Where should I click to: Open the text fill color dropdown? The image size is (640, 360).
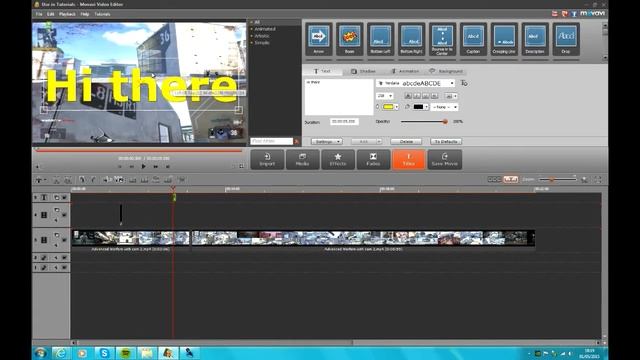[x=396, y=107]
